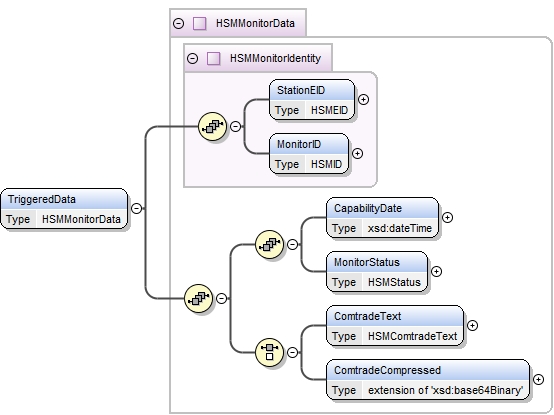Select the ComtradeCompressed element box
The image size is (554, 415).
pos(428,380)
